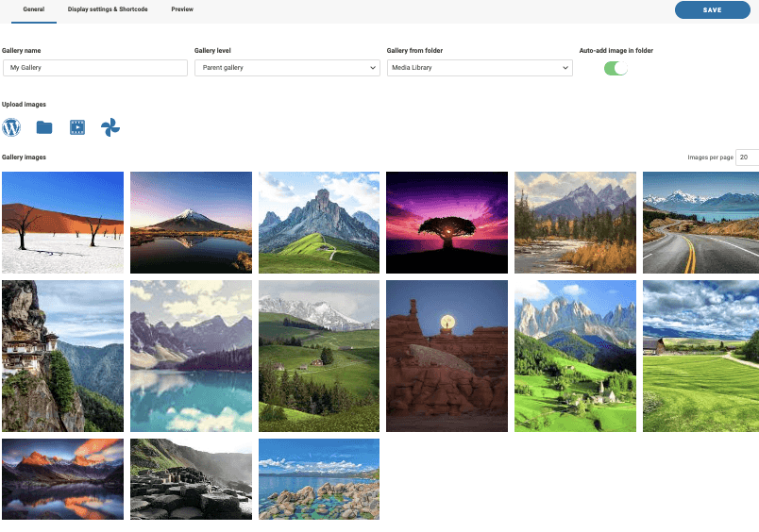Open the Gallery level dropdown
759x532 pixels.
287,68
